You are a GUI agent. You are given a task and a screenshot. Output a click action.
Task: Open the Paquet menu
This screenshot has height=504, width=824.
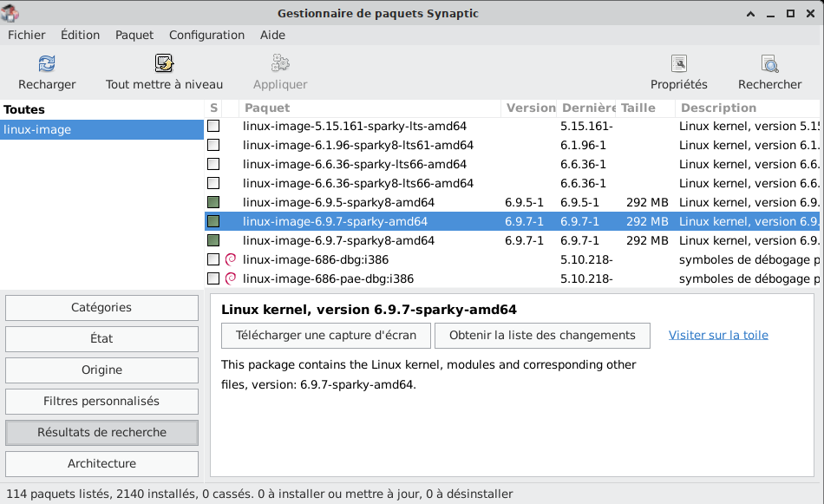[134, 35]
